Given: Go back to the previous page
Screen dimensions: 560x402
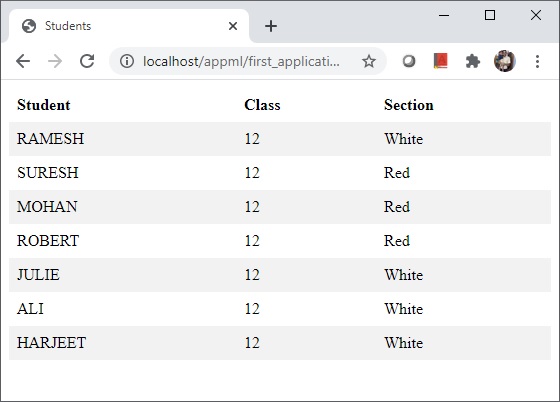Looking at the screenshot, I should pyautogui.click(x=23, y=61).
